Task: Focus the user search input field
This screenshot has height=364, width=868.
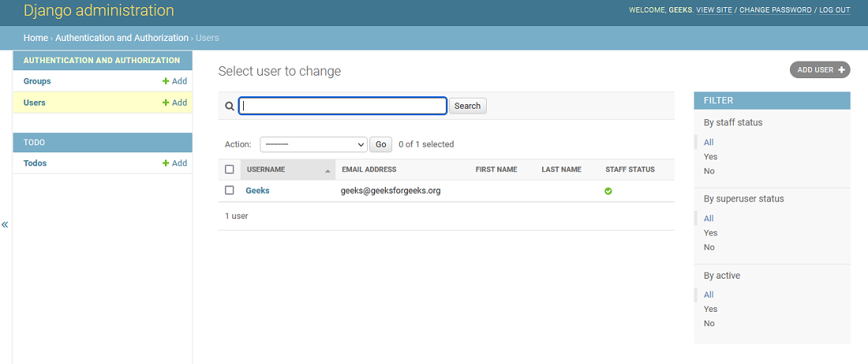Action: [342, 106]
